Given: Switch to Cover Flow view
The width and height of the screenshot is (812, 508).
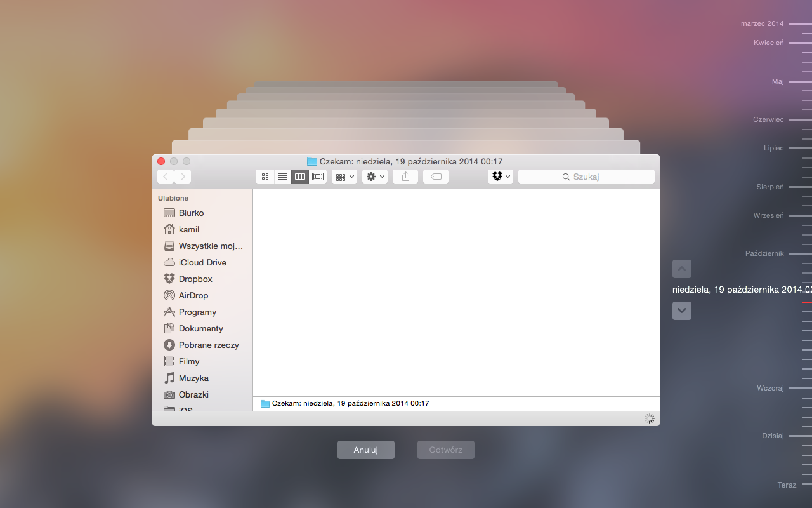Looking at the screenshot, I should pos(318,177).
